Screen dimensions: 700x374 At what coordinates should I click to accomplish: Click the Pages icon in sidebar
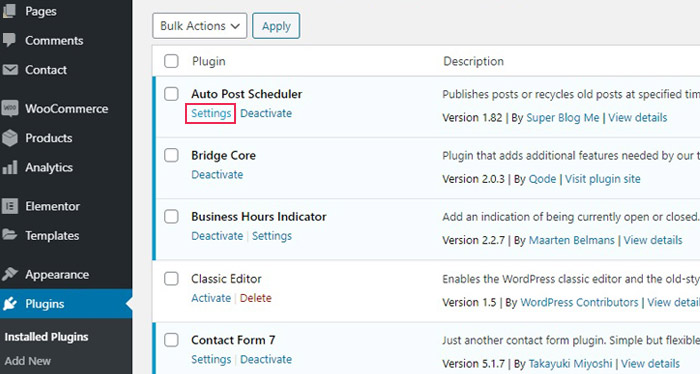(x=9, y=11)
